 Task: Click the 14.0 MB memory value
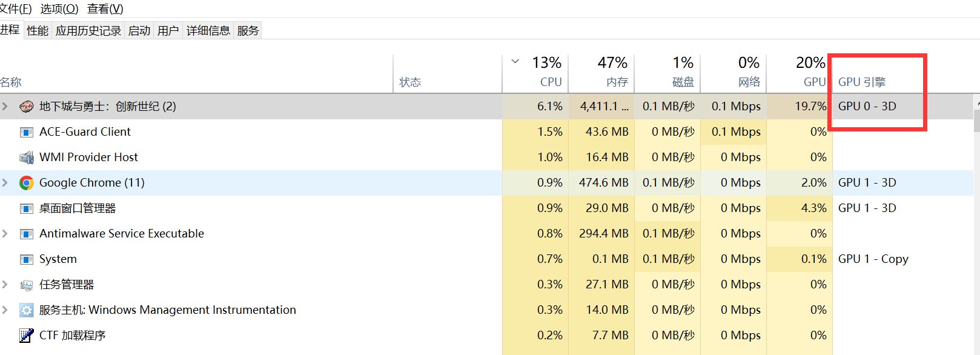point(607,310)
